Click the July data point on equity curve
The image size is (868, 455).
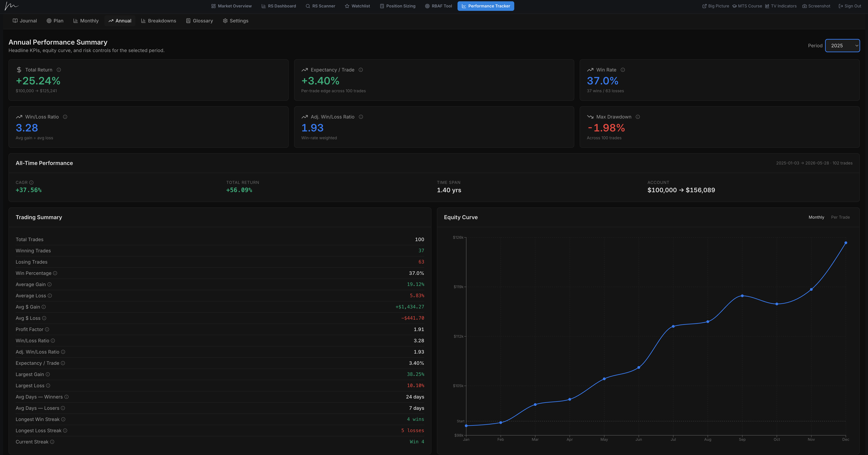[673, 326]
